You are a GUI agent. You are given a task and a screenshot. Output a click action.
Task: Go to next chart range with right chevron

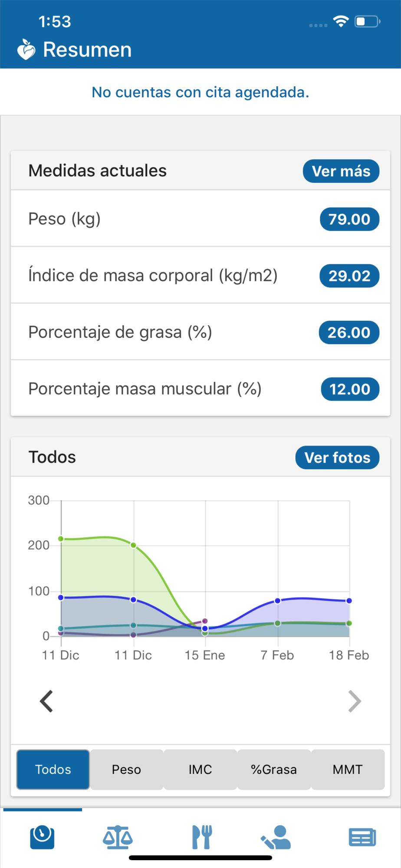(x=355, y=701)
